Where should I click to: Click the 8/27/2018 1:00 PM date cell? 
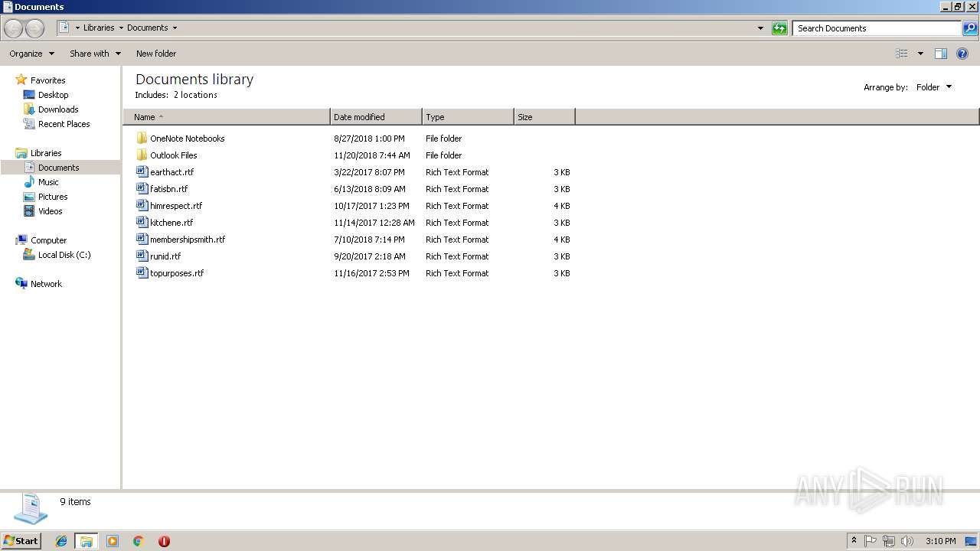pos(369,139)
